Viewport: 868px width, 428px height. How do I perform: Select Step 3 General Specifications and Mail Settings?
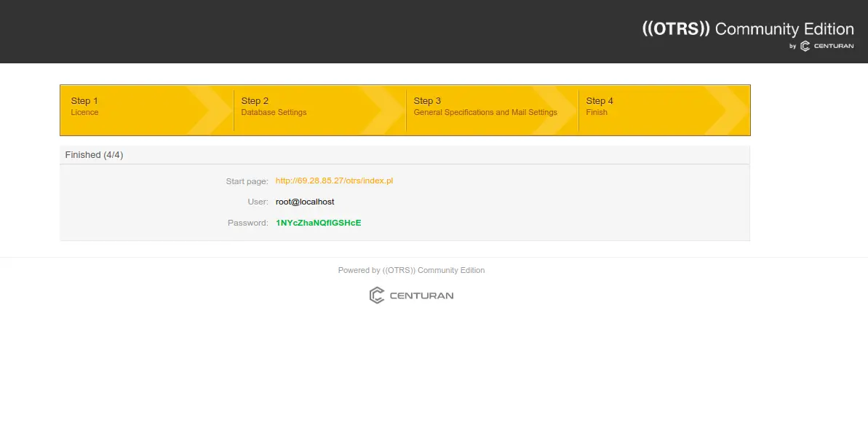492,110
